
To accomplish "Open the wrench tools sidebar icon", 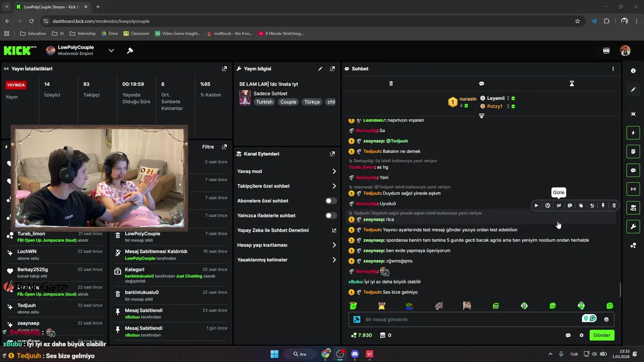I will pos(633,226).
